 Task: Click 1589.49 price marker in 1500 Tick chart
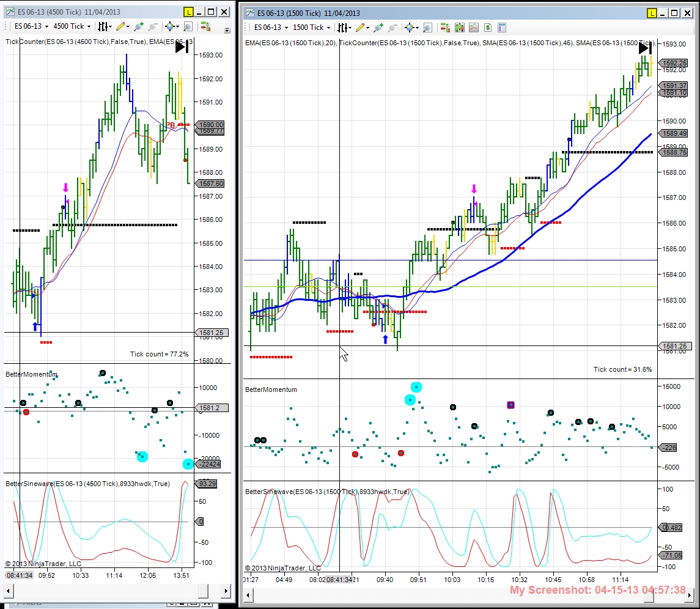tap(674, 133)
